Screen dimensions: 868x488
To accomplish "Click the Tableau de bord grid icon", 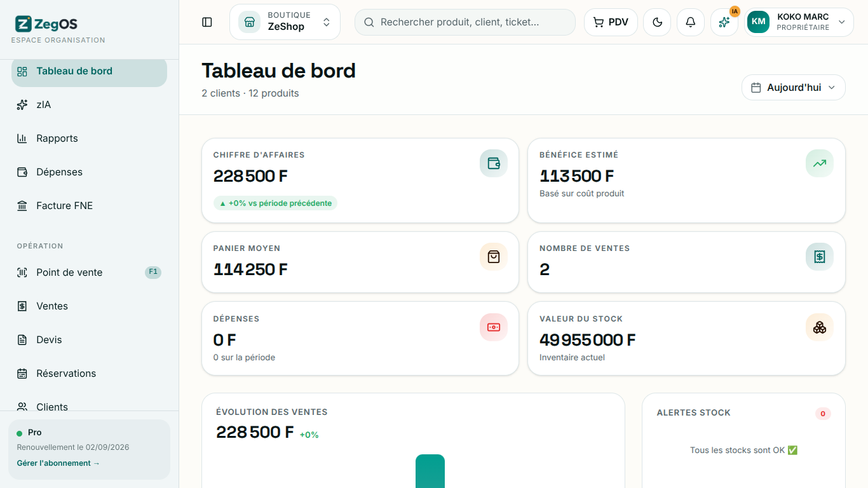I will point(22,71).
